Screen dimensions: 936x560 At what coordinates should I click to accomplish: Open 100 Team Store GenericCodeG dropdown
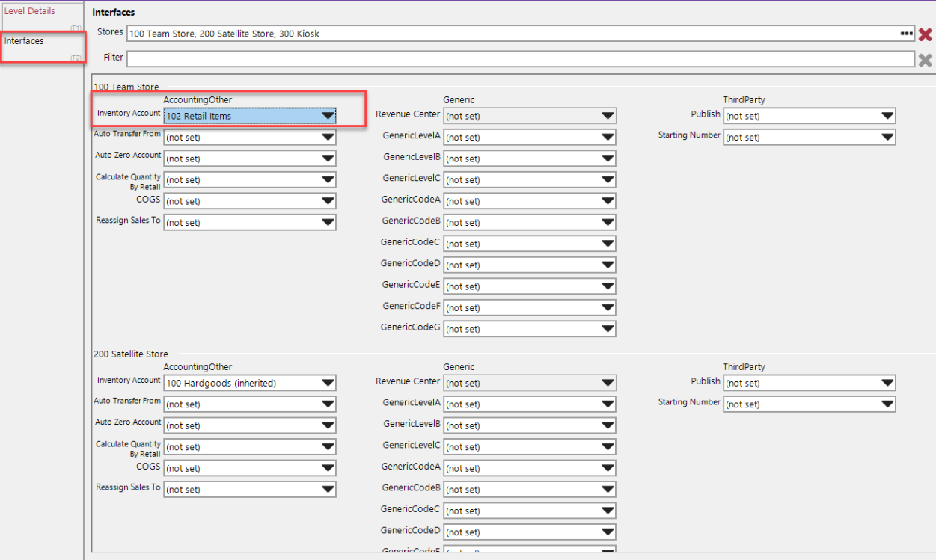click(530, 329)
